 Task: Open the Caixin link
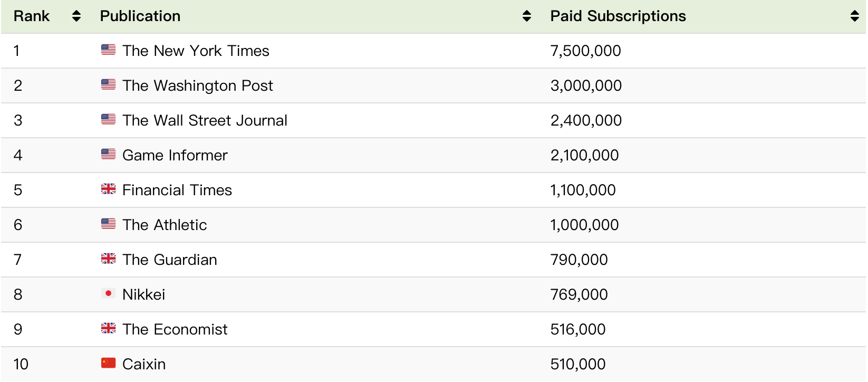pos(144,364)
